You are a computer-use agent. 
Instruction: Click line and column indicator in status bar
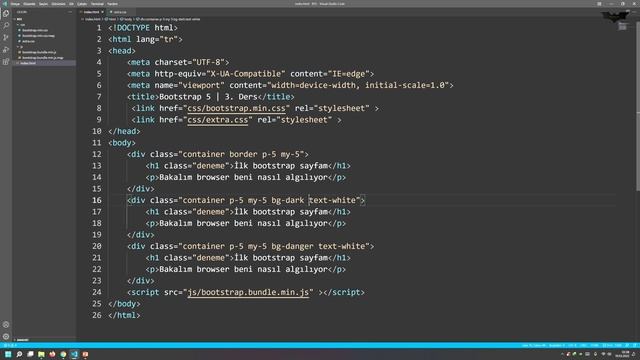tap(533, 345)
